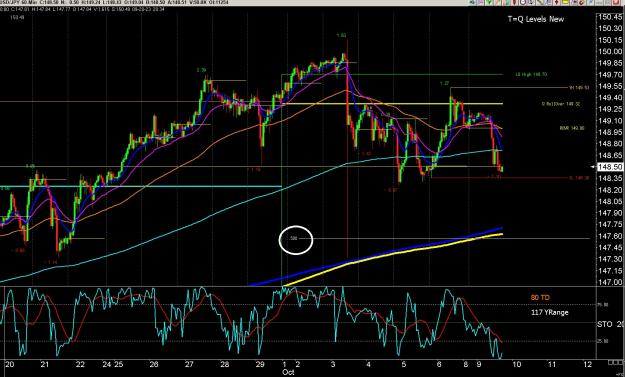The image size is (625, 377).
Task: Select the diagonal line drawing tool icon
Action: 539,2
